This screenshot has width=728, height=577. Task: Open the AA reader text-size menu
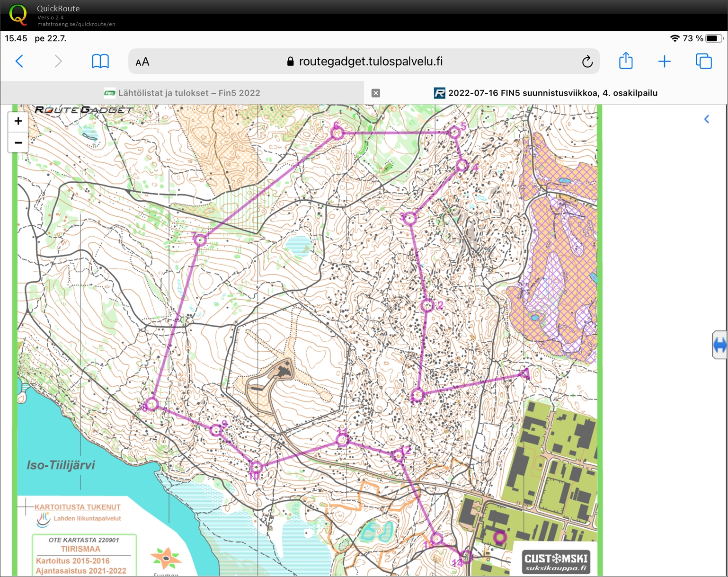(142, 62)
